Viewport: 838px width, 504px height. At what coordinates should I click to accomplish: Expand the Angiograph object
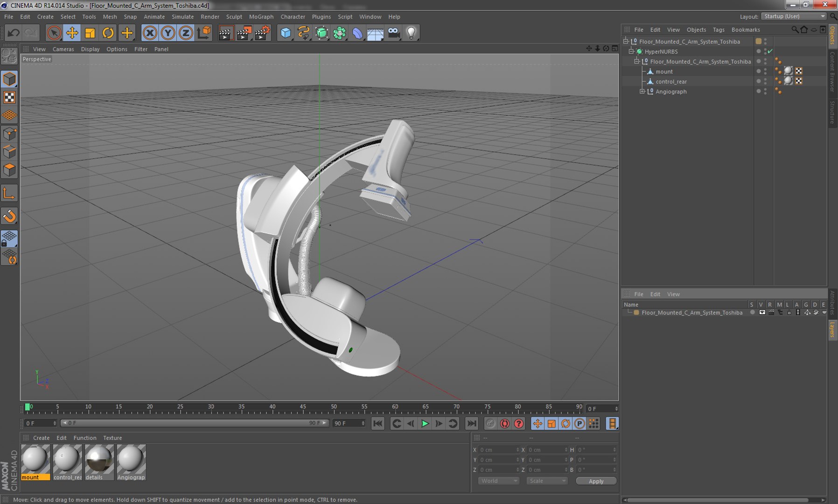(642, 91)
